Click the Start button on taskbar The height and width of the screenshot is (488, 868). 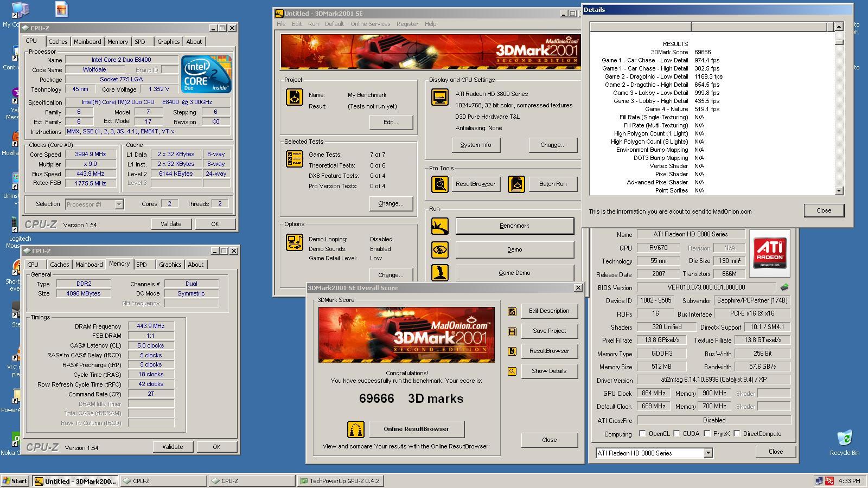tap(15, 480)
